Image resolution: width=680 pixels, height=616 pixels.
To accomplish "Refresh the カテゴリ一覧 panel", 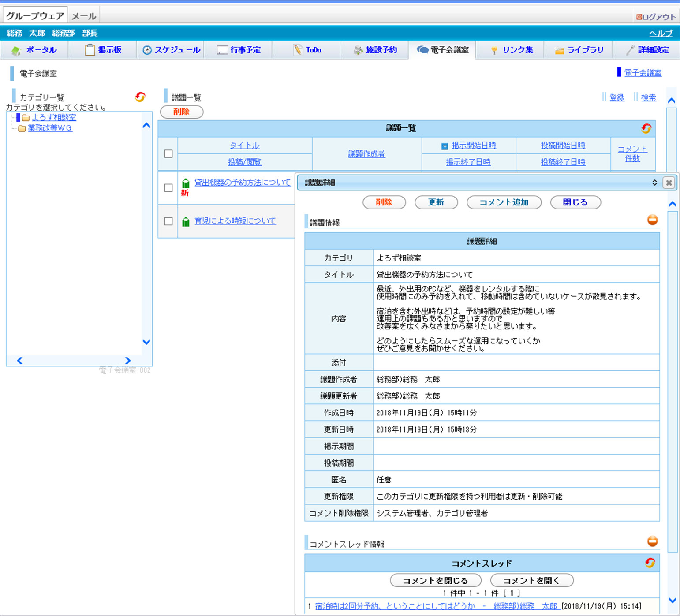I will [x=140, y=97].
